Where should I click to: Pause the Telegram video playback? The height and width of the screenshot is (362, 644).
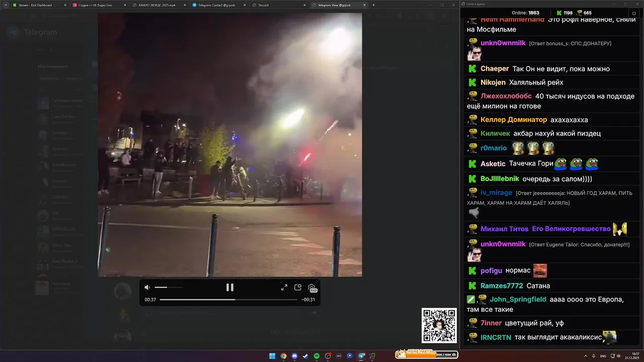click(x=229, y=287)
